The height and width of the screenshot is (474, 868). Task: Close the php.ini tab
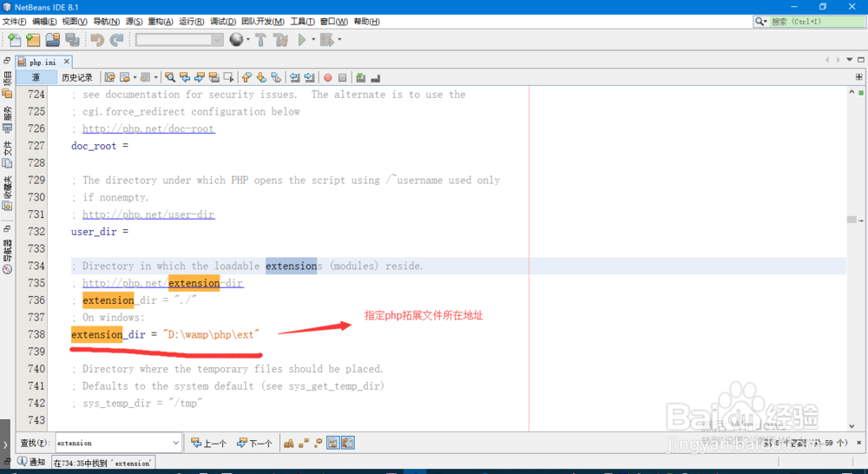[x=67, y=62]
